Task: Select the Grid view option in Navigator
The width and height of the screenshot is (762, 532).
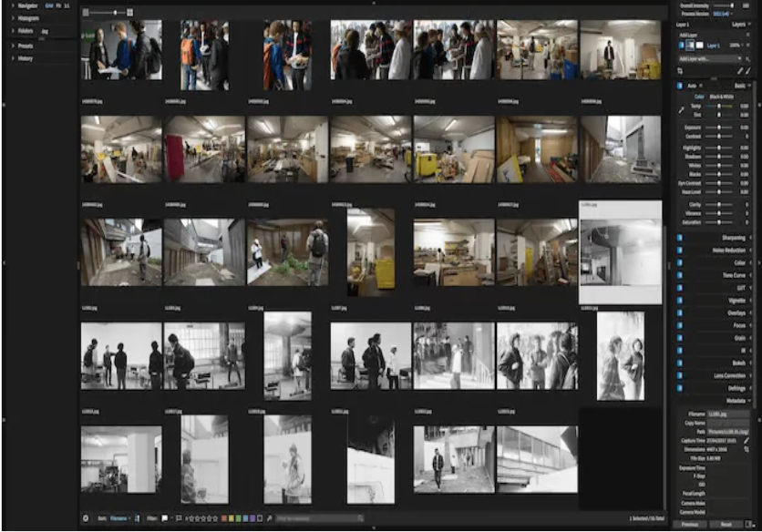Action: point(49,5)
